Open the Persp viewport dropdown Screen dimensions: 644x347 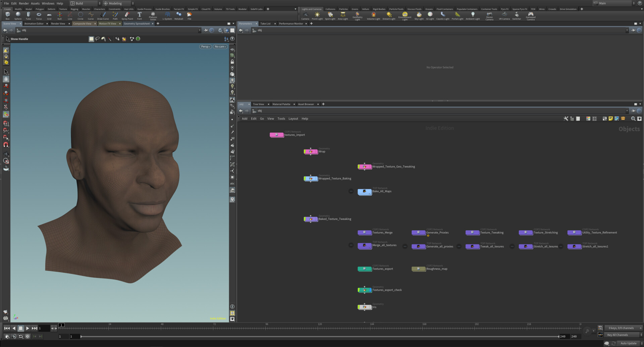tap(205, 47)
